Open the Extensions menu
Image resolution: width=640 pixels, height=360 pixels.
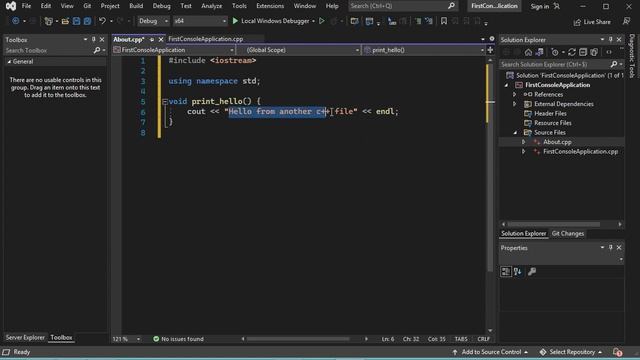coord(270,6)
